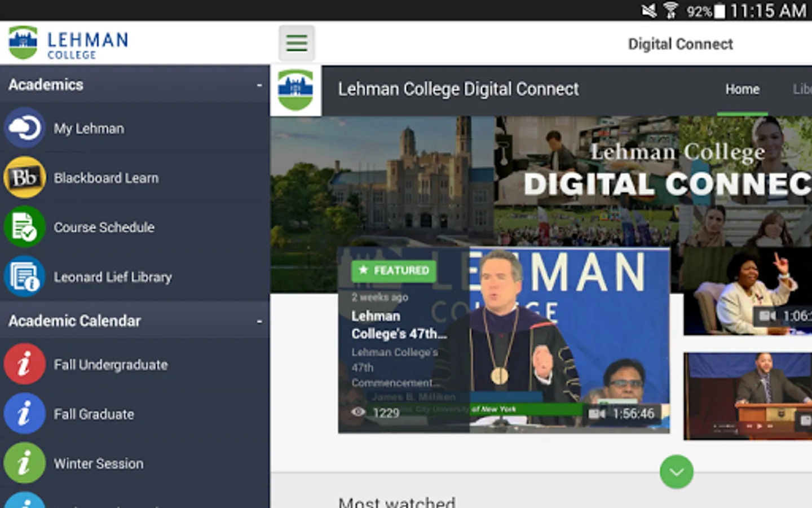The height and width of the screenshot is (508, 812).
Task: Click the FEATURED badge
Action: pos(394,271)
